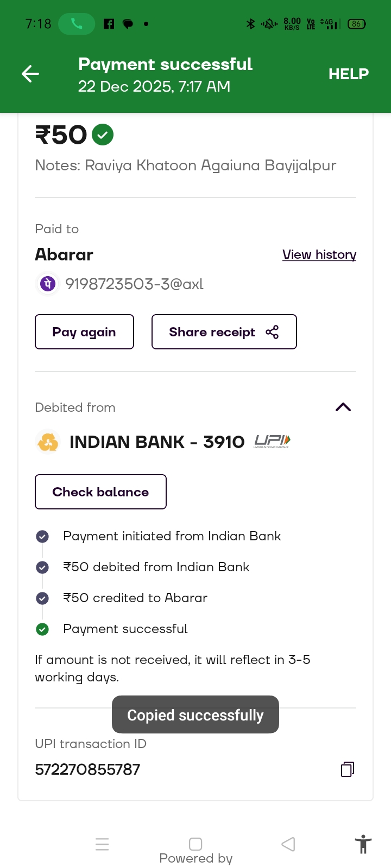Tap the Android recent apps menu icon
Screen dimensions: 391x868
(102, 844)
